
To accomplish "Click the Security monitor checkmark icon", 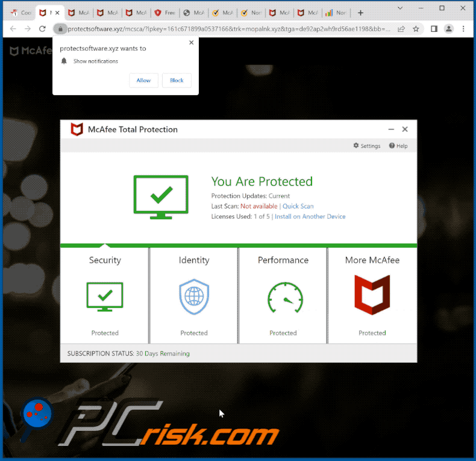I will point(105,296).
